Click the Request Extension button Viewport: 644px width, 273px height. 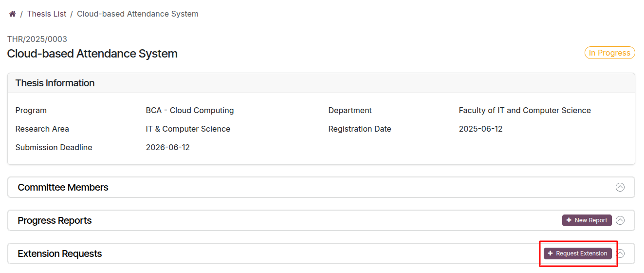click(577, 253)
